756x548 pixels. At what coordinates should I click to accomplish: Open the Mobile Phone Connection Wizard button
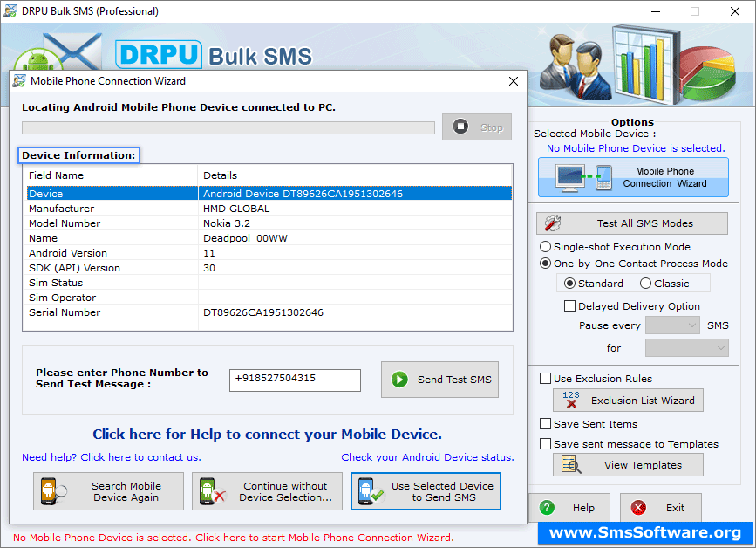click(633, 177)
